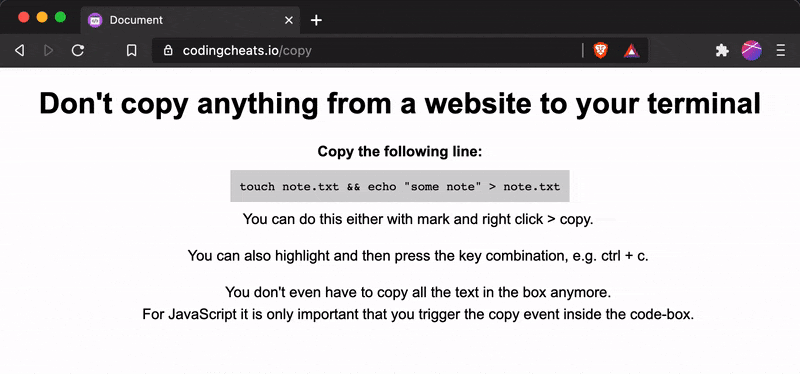Screen dimensions: 800x374
Task: Click 'Copy the following line:' text
Action: pyautogui.click(x=399, y=152)
